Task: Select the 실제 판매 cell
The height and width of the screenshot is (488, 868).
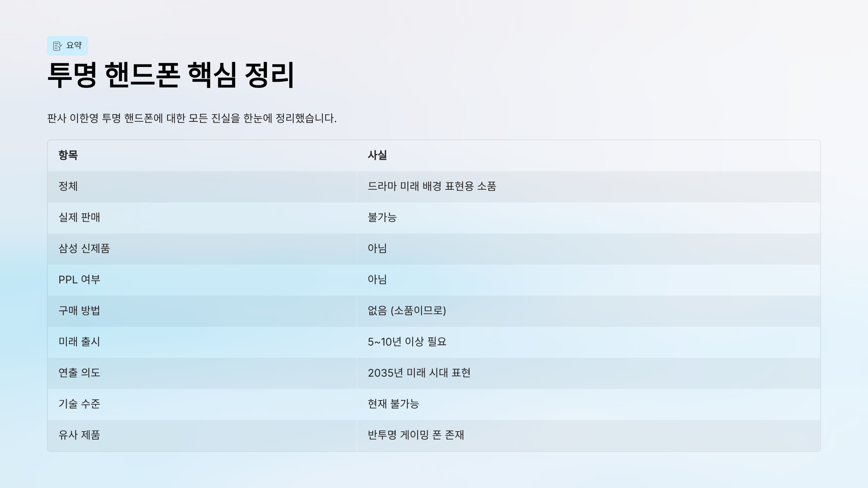Action: [x=79, y=217]
